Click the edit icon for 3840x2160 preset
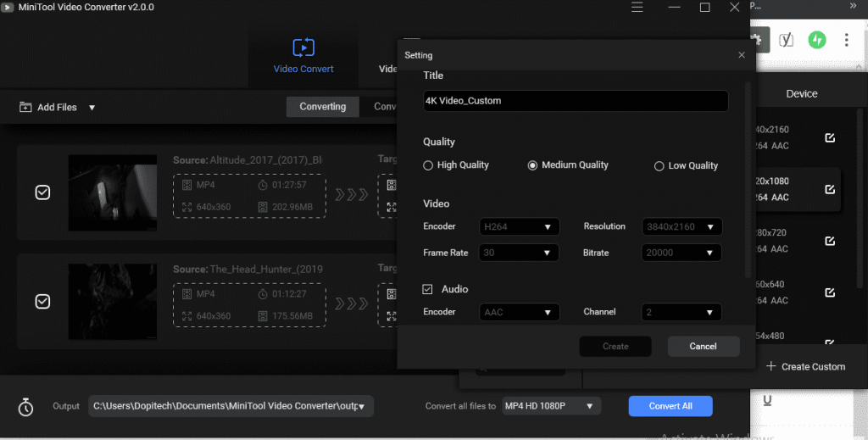The width and height of the screenshot is (868, 440). coord(830,138)
